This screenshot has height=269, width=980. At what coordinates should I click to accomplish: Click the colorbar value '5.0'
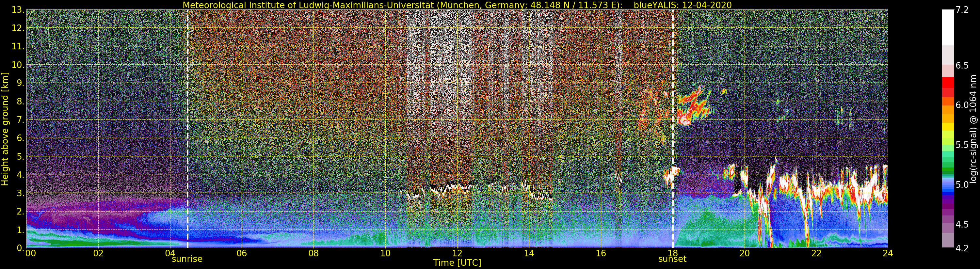coord(962,184)
